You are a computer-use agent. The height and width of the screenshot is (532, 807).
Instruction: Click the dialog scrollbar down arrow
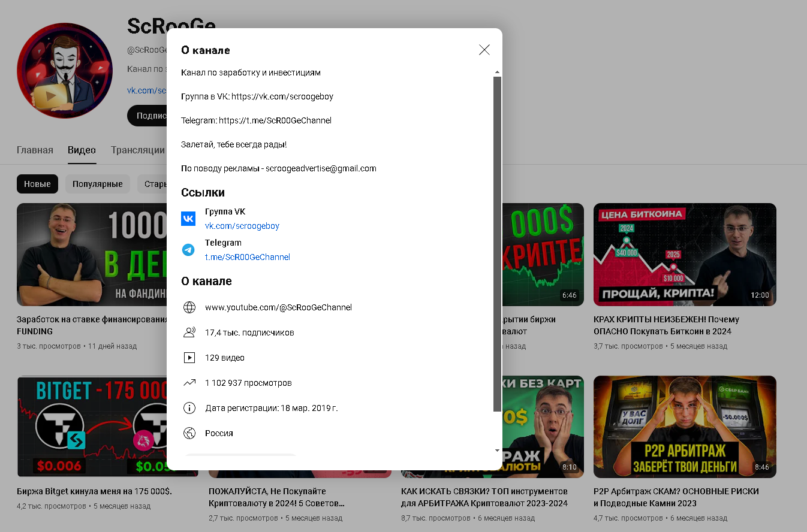[x=497, y=450]
